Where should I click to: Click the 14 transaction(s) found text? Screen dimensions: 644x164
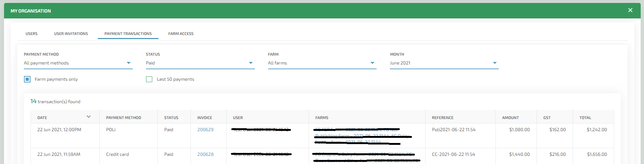point(55,101)
